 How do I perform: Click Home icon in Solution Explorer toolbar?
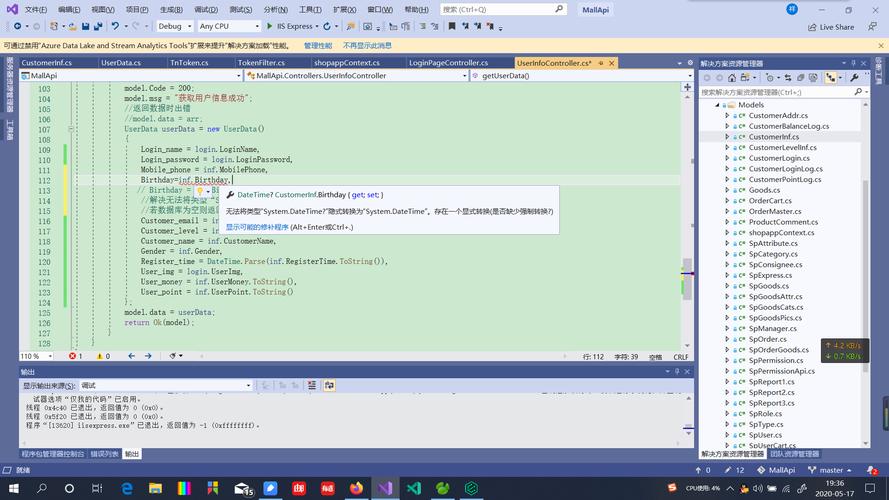[730, 77]
